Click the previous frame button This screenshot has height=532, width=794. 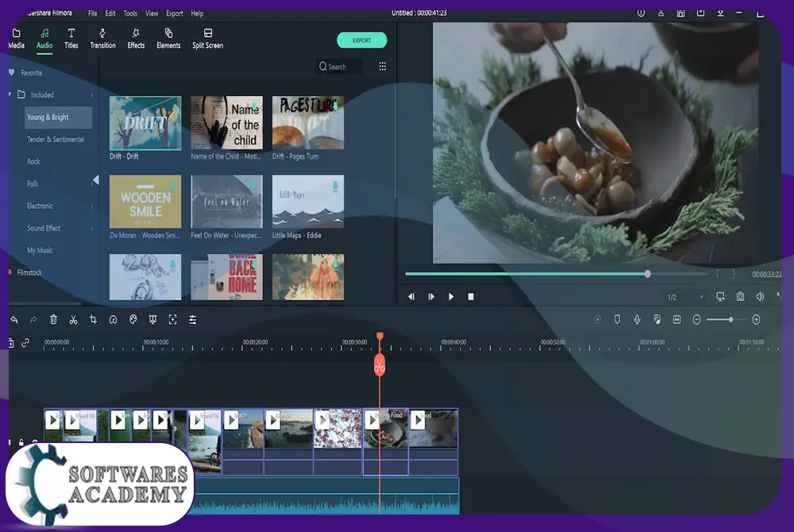tap(411, 297)
